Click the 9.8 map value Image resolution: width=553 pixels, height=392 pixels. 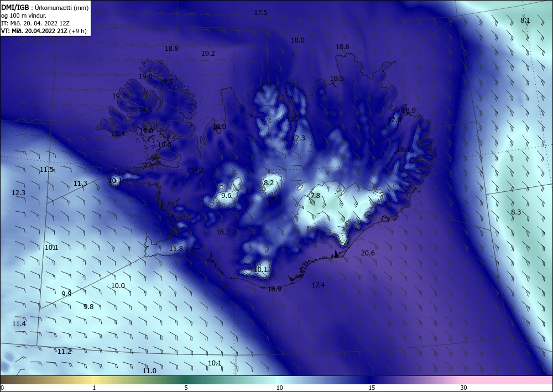tap(88, 307)
